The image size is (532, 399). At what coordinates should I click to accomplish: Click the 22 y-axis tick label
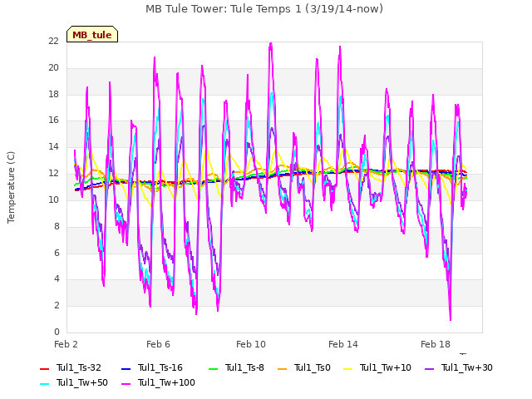pos(53,41)
